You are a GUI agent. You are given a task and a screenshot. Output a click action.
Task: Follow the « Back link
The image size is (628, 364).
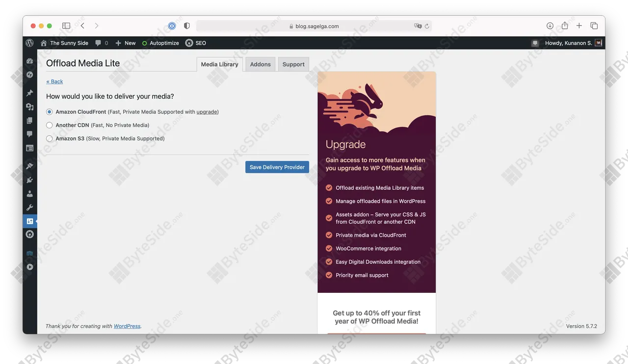54,81
